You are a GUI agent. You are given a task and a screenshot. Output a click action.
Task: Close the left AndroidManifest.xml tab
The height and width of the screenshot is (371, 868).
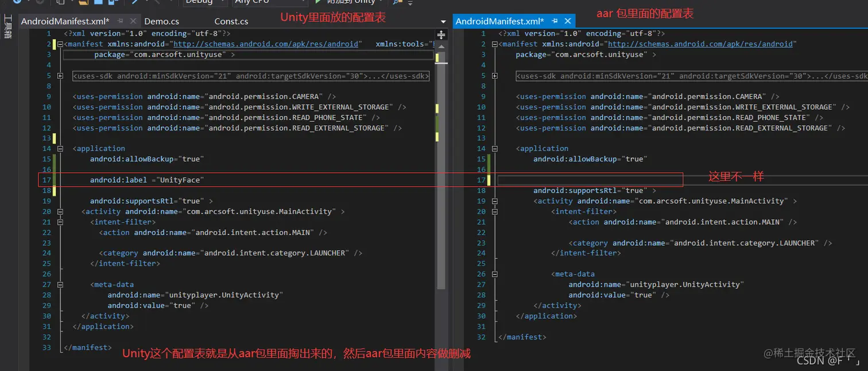133,21
